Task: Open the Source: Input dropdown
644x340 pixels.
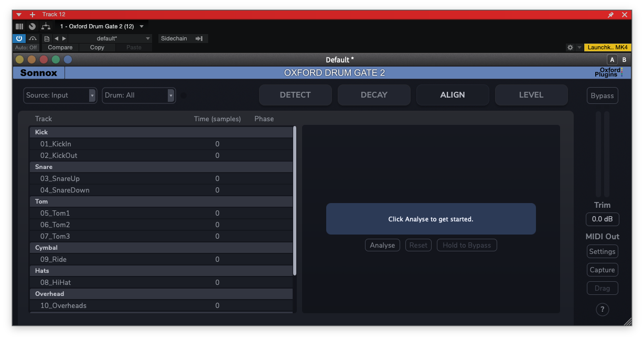Action: tap(60, 95)
